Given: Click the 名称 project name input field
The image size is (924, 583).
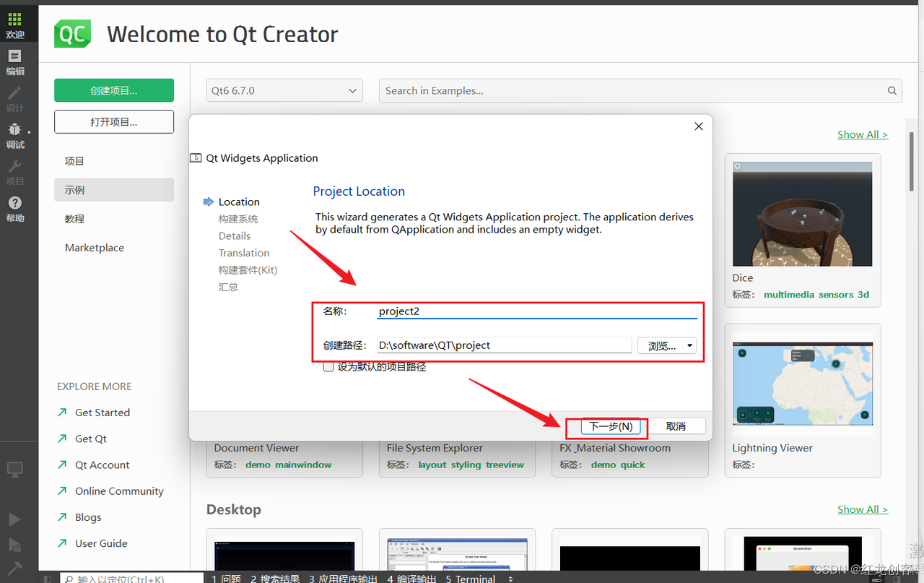Looking at the screenshot, I should pos(537,311).
